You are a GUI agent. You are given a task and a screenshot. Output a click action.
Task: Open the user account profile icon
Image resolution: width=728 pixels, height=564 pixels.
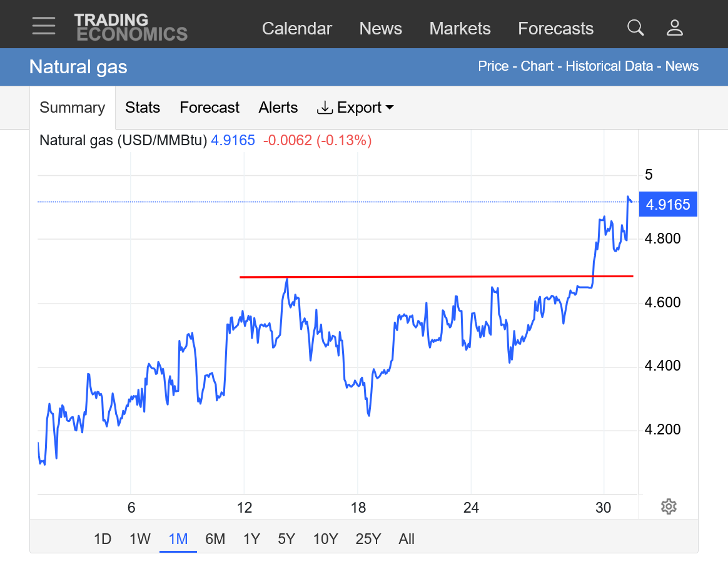(675, 28)
